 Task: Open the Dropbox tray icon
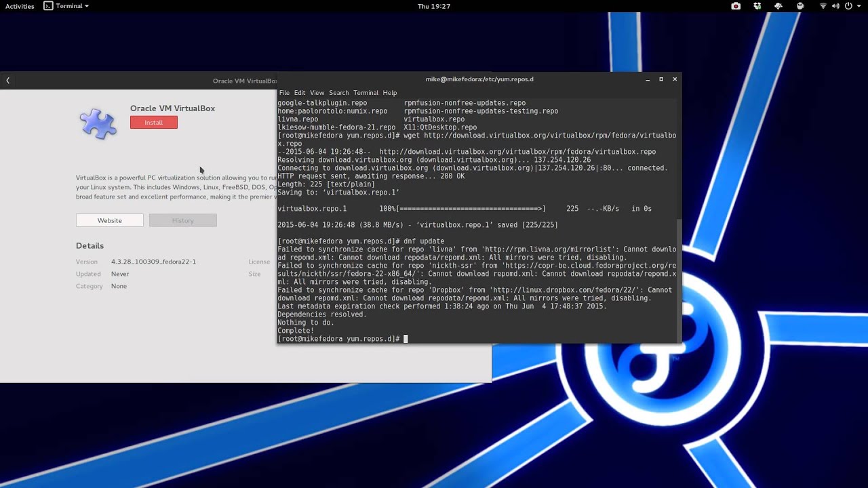pyautogui.click(x=757, y=6)
